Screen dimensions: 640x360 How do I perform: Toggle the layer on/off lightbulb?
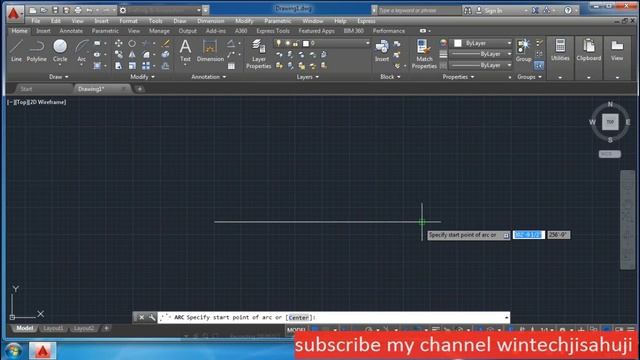coord(278,43)
